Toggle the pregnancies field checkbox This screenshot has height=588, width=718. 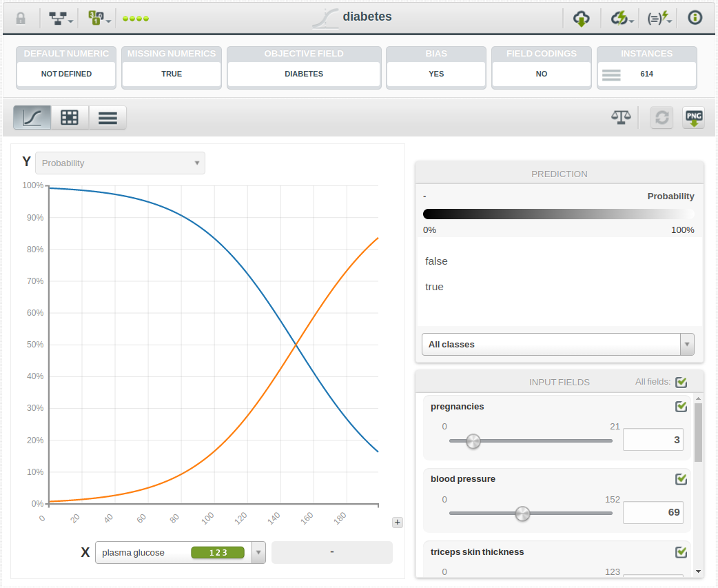point(681,407)
